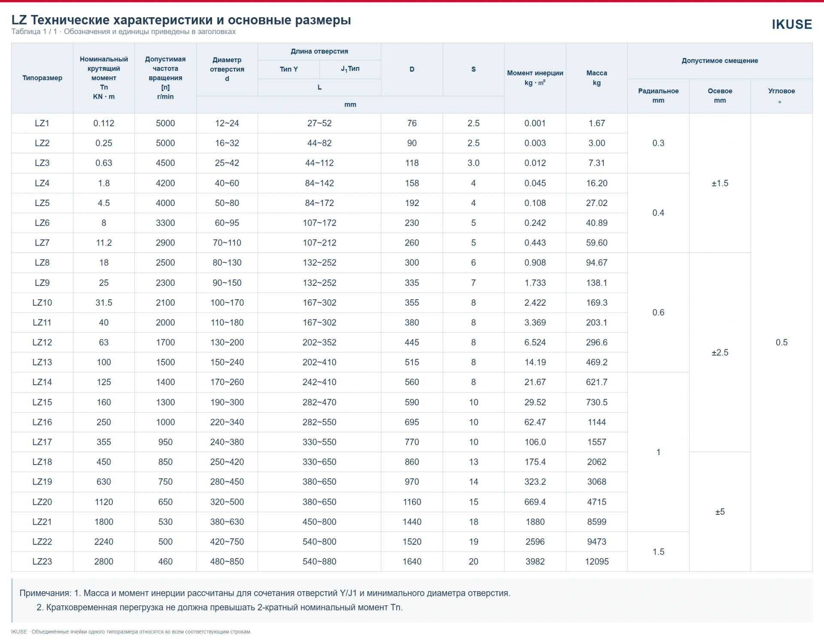Image resolution: width=824 pixels, height=644 pixels.
Task: Select the Длина отверстия header
Action: tap(319, 51)
